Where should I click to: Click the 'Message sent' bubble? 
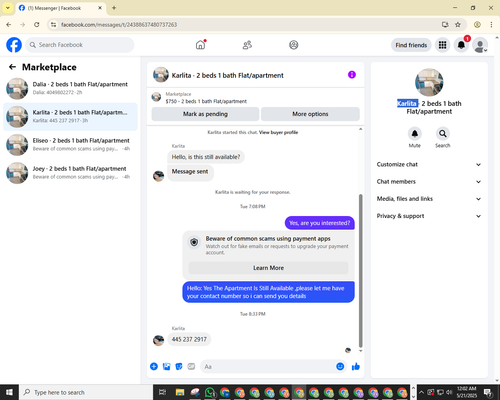click(190, 172)
